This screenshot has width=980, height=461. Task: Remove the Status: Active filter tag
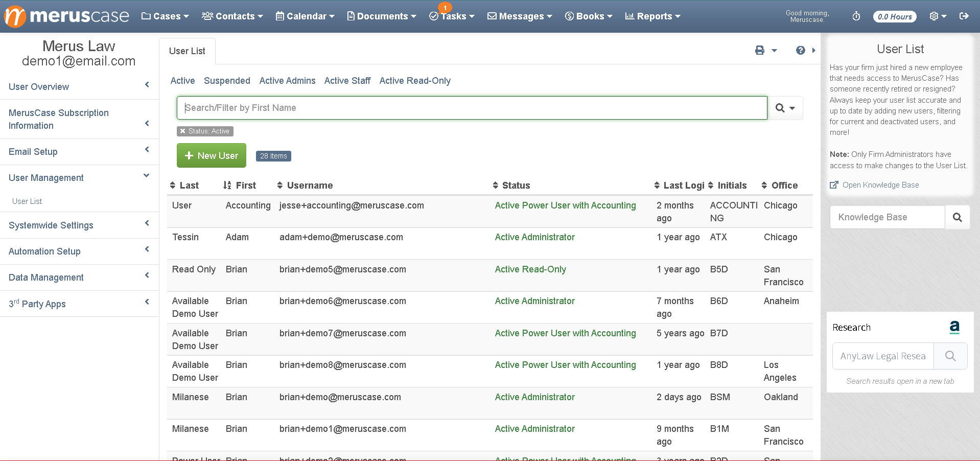click(x=182, y=131)
